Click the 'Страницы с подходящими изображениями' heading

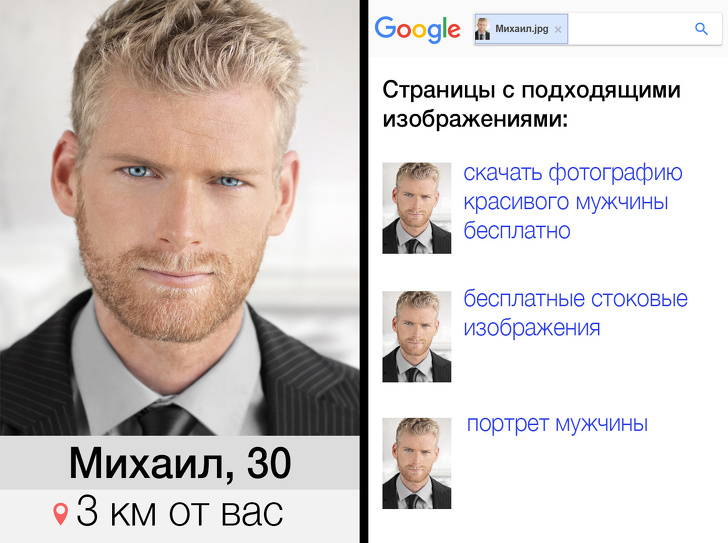[531, 104]
